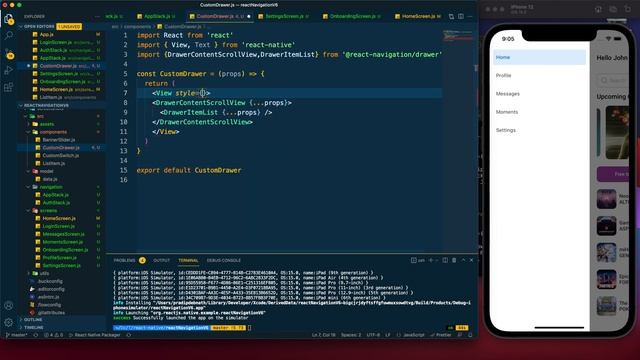Click simulator home icon in toolbar
This screenshot has width=640, height=360.
point(598,9)
